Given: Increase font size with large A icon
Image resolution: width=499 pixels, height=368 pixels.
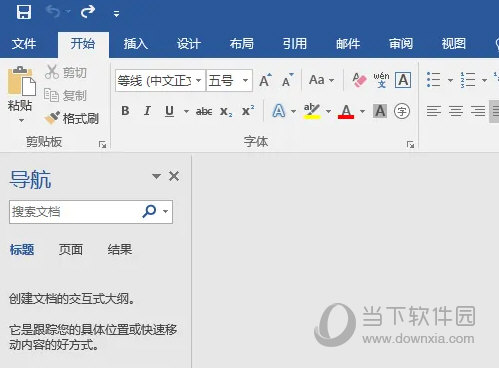Looking at the screenshot, I should click(x=265, y=80).
